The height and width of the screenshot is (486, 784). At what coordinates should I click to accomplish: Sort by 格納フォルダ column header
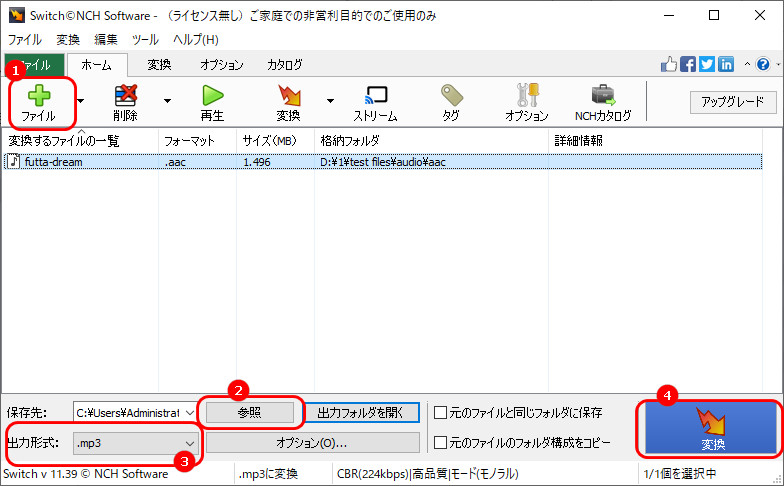point(431,141)
